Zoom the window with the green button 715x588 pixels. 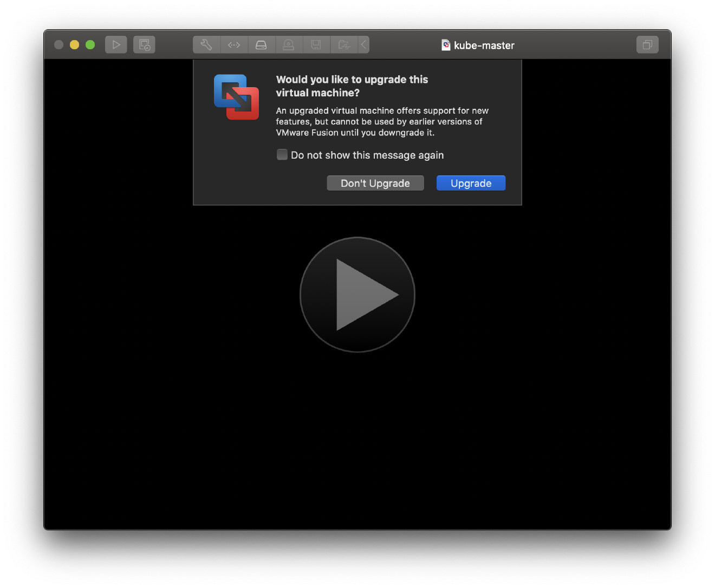tap(90, 44)
